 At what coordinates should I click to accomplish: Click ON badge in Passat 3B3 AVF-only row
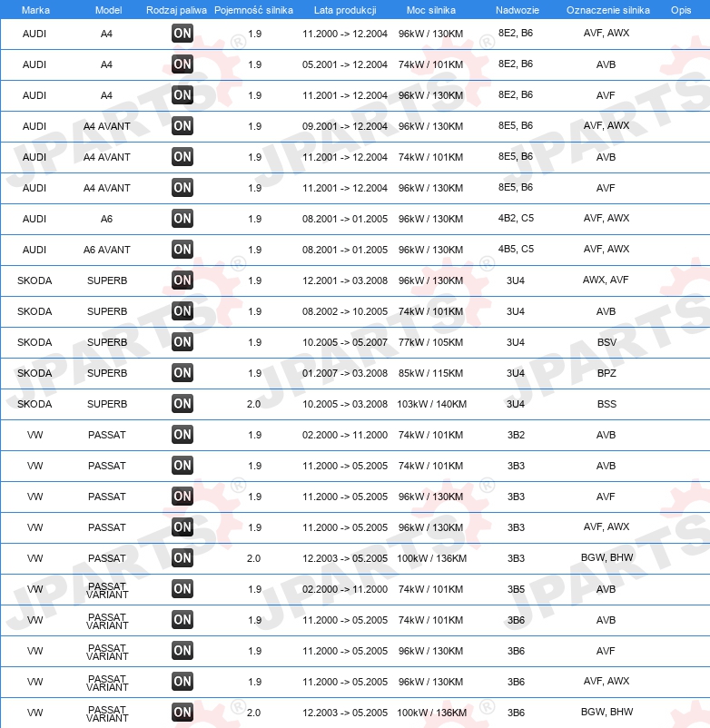(182, 497)
